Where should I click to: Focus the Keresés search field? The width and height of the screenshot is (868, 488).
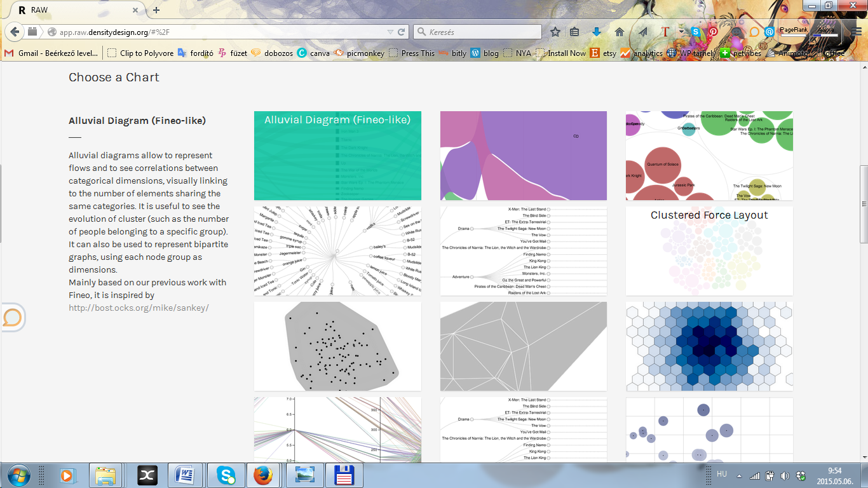(x=477, y=32)
